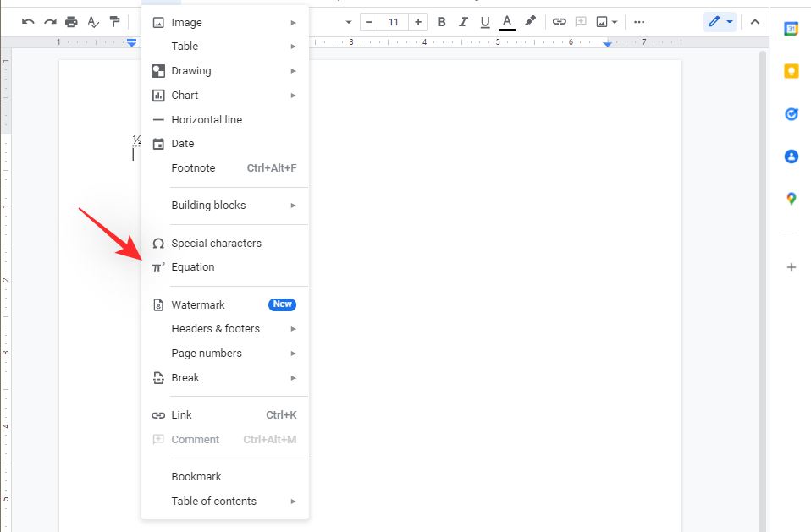Viewport: 811px width, 532px height.
Task: Collapse the toolbar with up chevron
Action: (755, 22)
